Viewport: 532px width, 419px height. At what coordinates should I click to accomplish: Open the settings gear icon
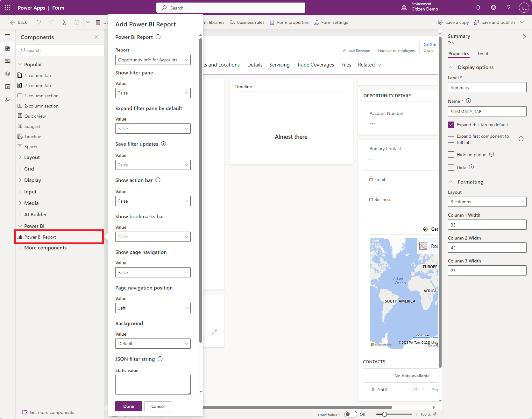(493, 8)
